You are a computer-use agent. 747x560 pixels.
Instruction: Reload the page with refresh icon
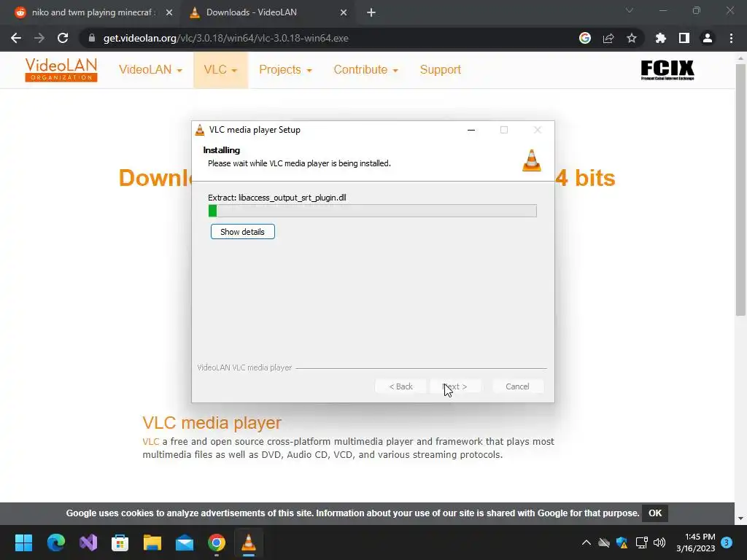coord(63,38)
